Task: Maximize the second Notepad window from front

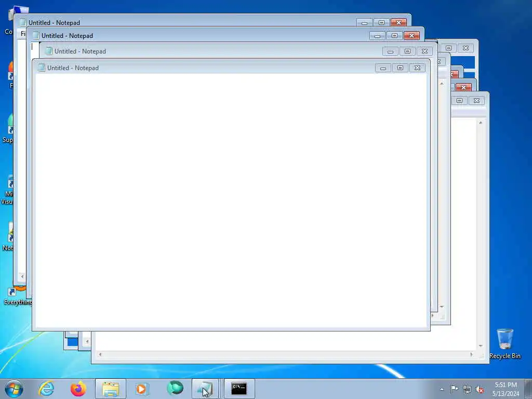Action: pyautogui.click(x=407, y=51)
